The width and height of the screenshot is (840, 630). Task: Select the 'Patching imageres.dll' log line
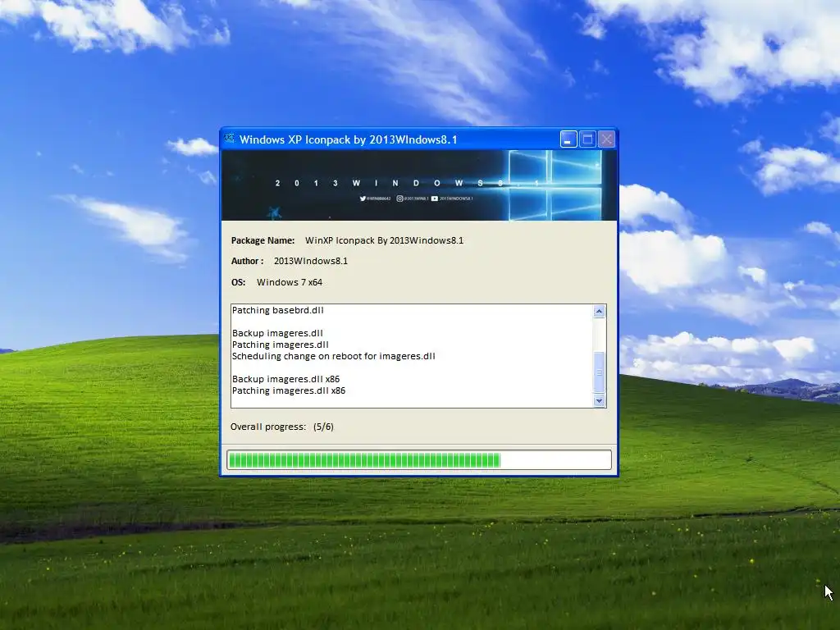(281, 345)
